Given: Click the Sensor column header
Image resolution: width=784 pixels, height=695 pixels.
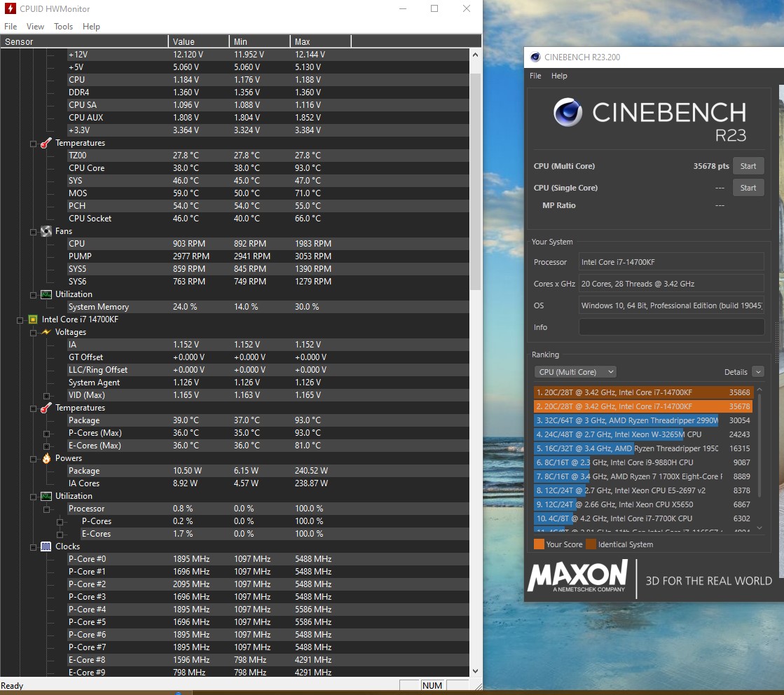Looking at the screenshot, I should 84,41.
